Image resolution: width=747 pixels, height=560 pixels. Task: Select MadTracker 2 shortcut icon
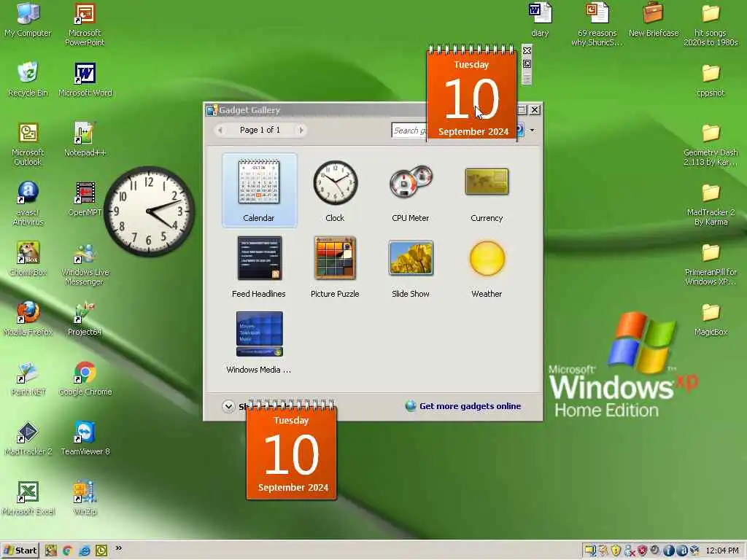[x=28, y=439]
